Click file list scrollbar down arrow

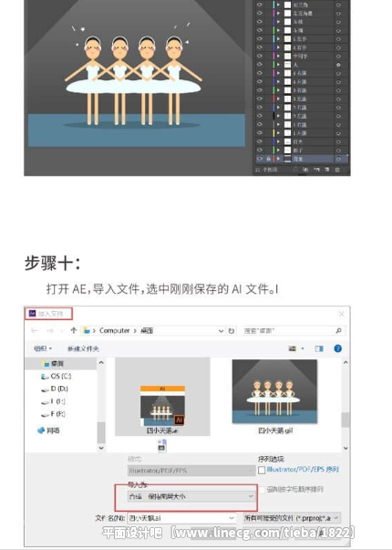[x=346, y=448]
